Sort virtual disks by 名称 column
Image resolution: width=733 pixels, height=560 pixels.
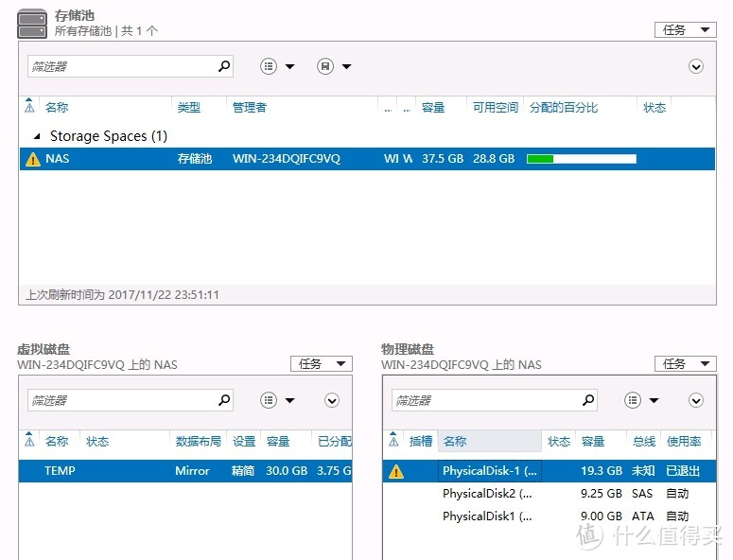57,441
